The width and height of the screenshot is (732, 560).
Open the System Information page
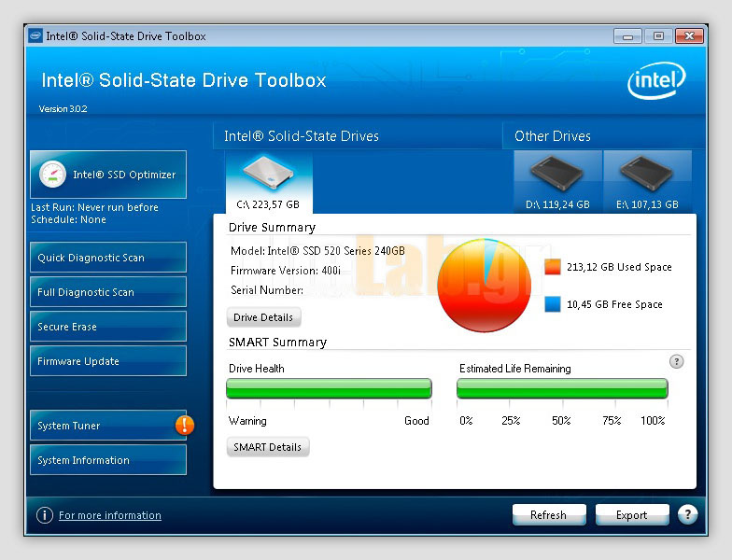107,460
